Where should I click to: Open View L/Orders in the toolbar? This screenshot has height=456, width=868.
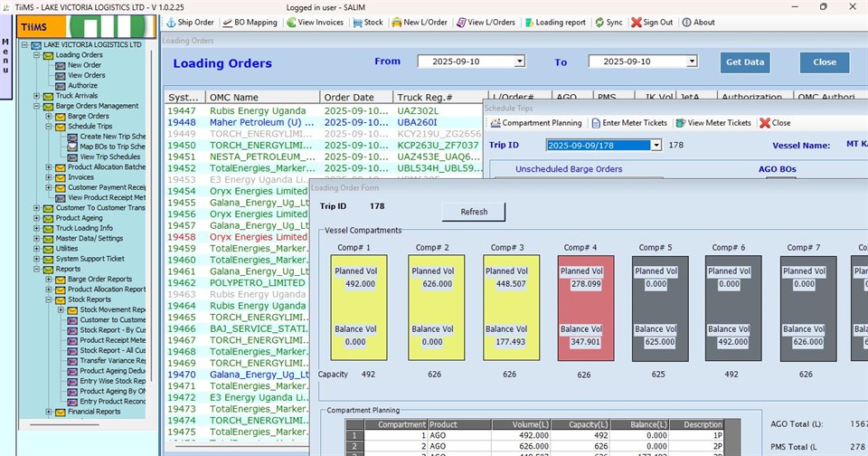tap(486, 22)
